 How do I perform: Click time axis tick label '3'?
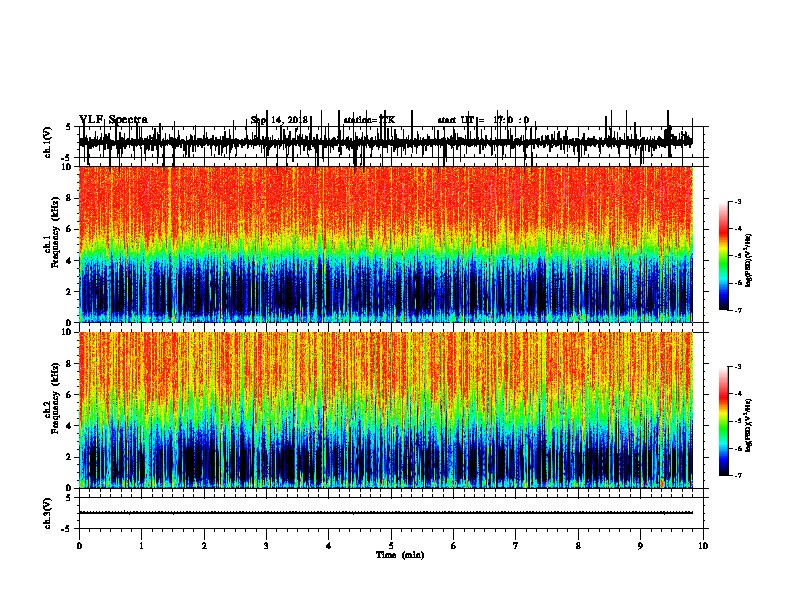click(x=266, y=546)
